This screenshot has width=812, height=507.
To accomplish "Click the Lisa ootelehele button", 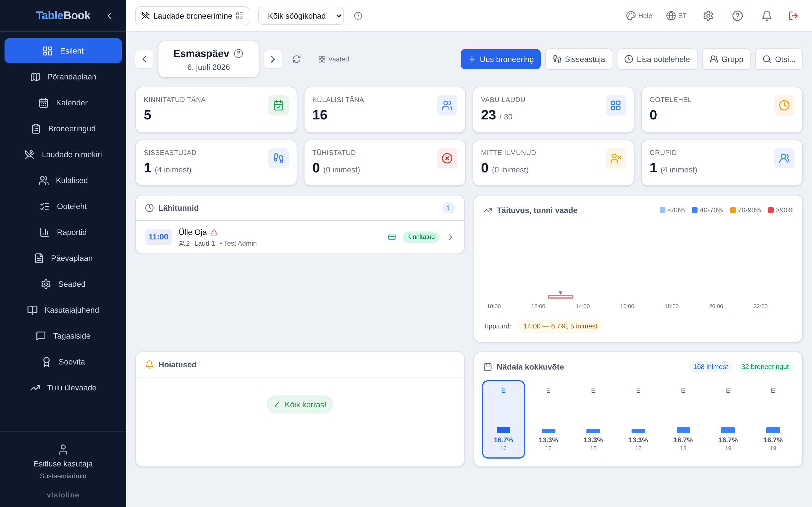I will click(657, 59).
